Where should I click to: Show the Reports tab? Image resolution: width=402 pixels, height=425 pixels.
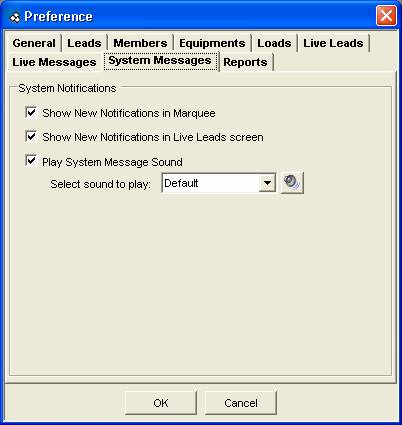point(245,62)
